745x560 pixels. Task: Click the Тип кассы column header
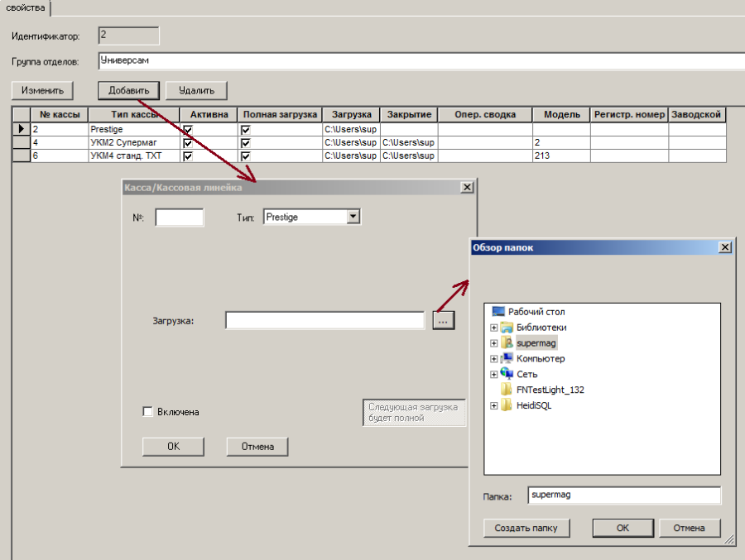(134, 114)
